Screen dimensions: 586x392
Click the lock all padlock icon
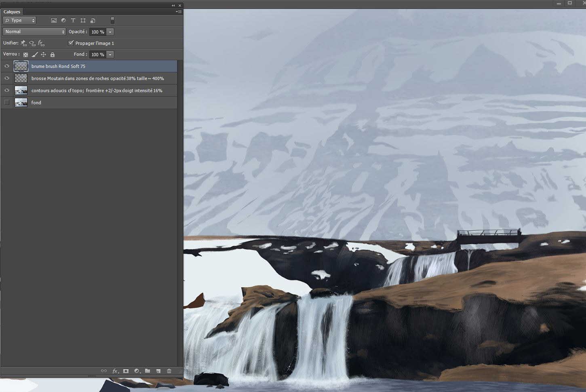tap(53, 55)
